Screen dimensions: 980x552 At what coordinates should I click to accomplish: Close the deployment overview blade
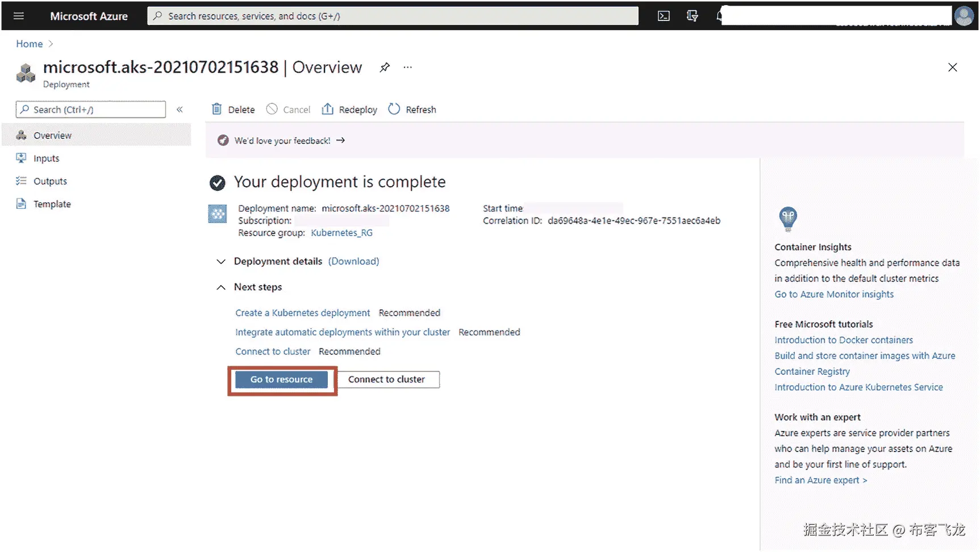953,67
